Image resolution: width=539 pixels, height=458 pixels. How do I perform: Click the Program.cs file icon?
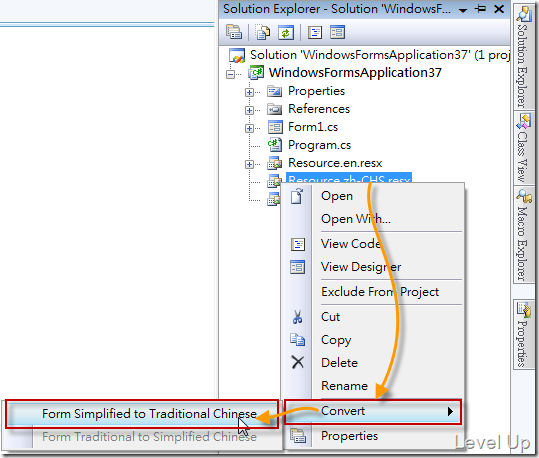(275, 145)
